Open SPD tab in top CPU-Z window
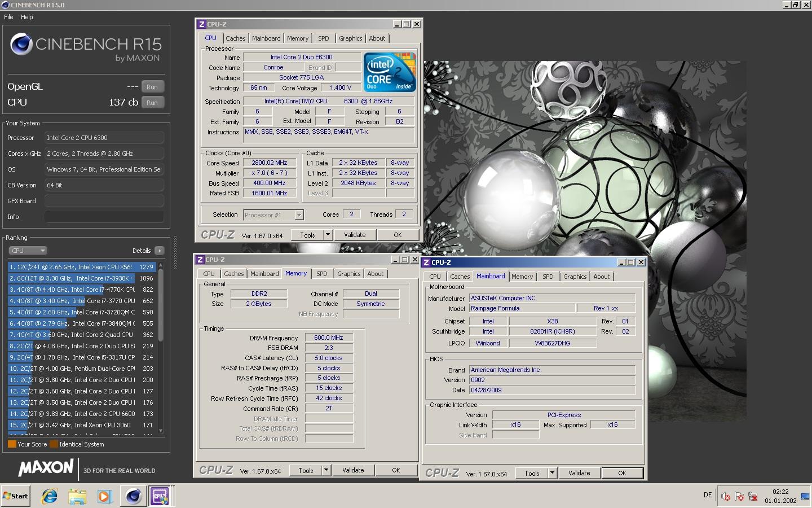Viewport: 812px width, 508px height. point(324,38)
